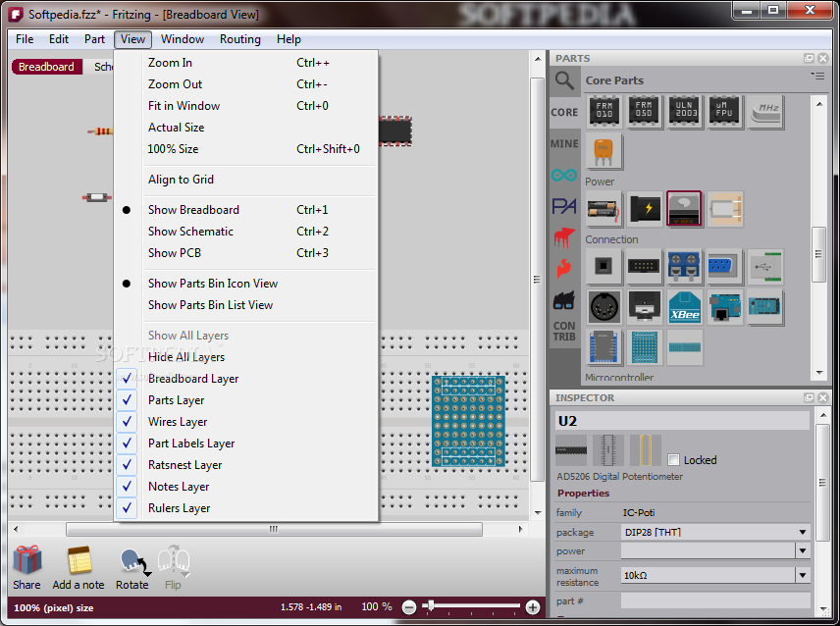Select the highlighted voltage regulator part
Screen dimensions: 840x626
coord(684,209)
